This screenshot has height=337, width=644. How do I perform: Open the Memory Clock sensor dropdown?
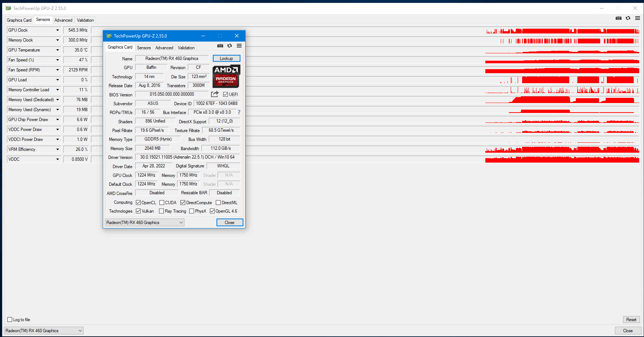click(57, 40)
